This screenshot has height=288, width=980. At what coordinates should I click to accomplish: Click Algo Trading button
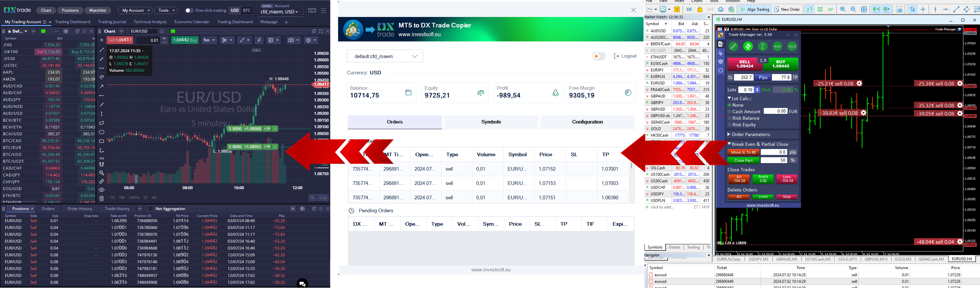pos(755,9)
